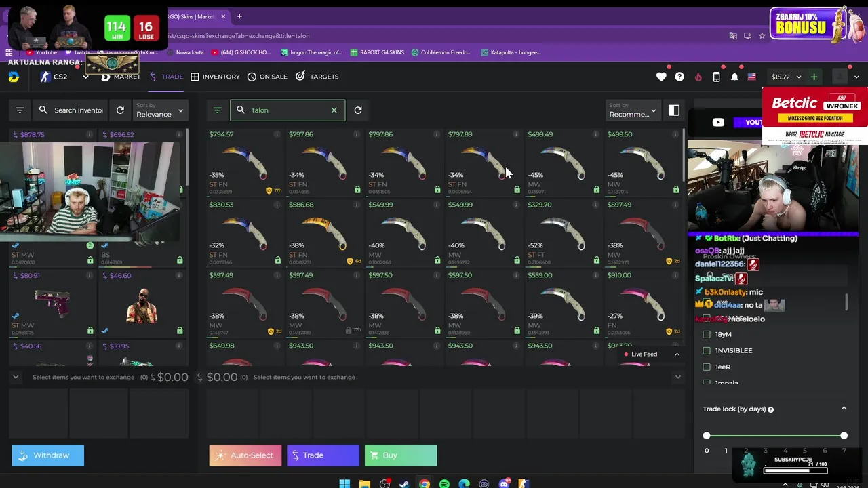Bookmark this page with star icon
The height and width of the screenshot is (488, 868).
tap(762, 35)
